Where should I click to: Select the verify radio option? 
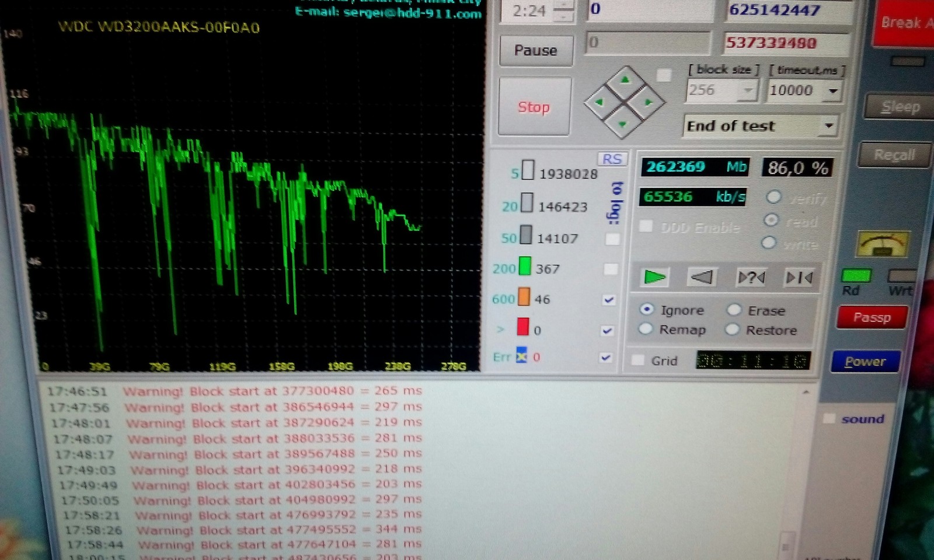pos(773,197)
